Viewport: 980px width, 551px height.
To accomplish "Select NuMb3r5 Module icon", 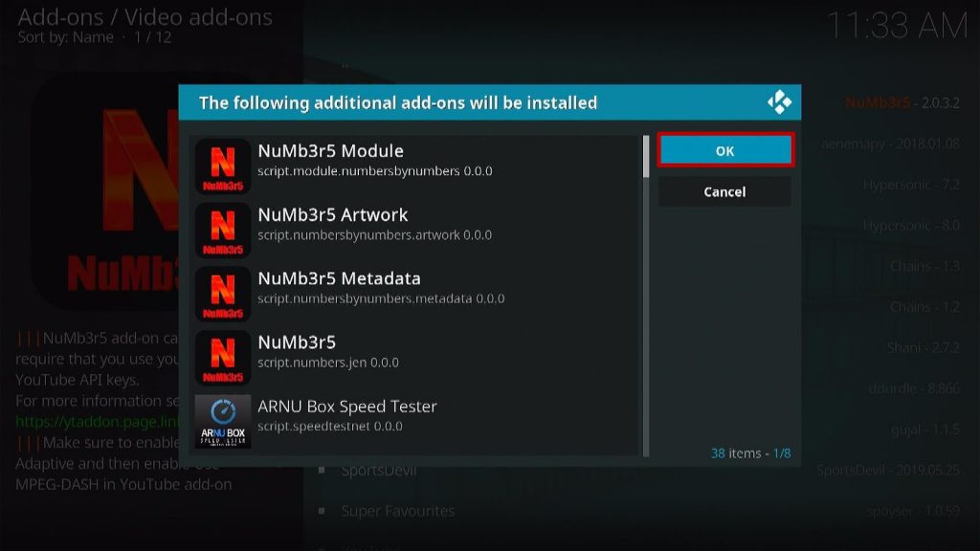I will click(222, 166).
